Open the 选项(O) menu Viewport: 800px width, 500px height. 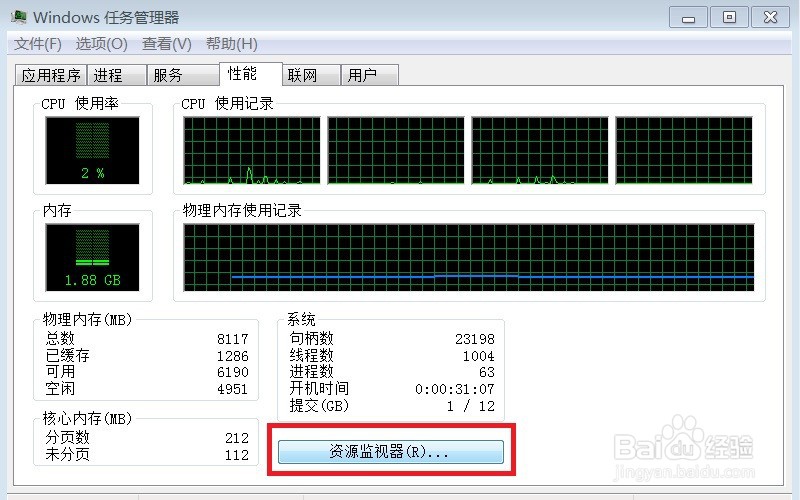coord(102,44)
